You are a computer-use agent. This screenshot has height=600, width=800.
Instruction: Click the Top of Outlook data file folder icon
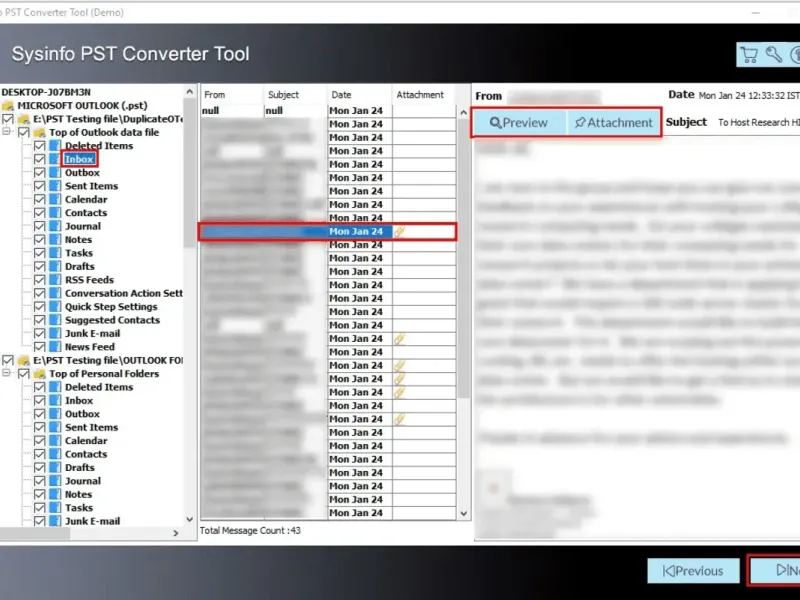[x=39, y=132]
